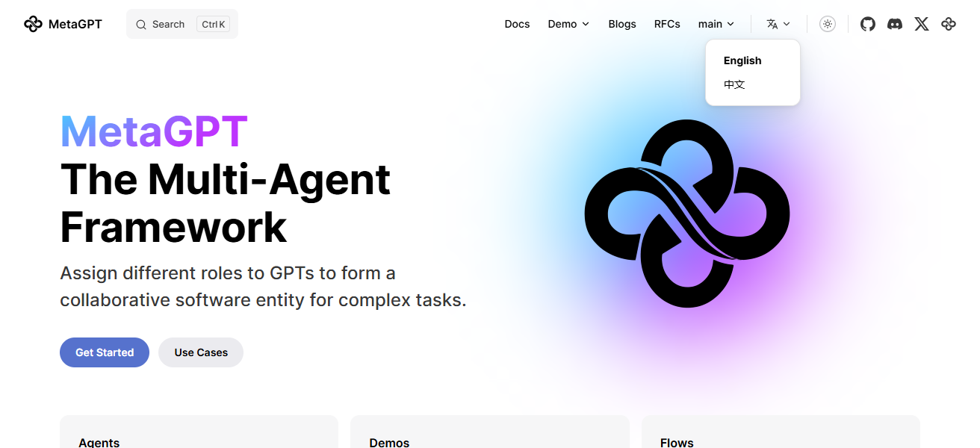Click the Flows feature card
Image resolution: width=980 pixels, height=448 pixels.
coord(781,432)
